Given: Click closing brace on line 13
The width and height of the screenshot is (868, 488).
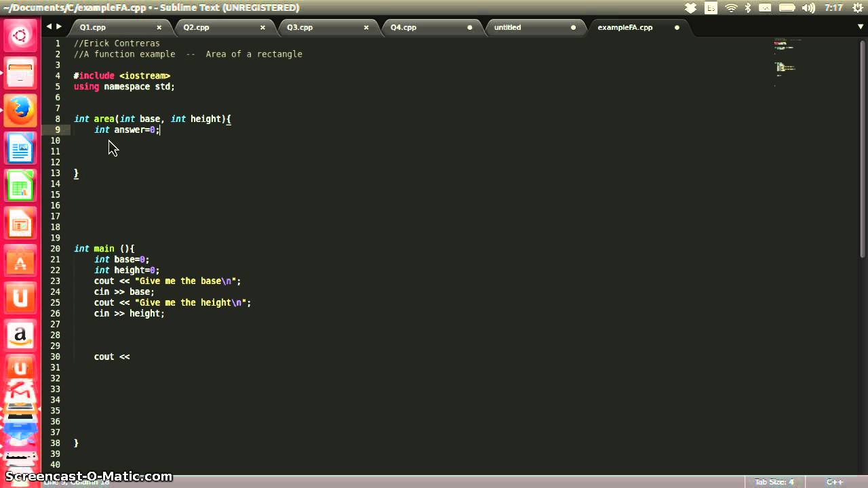Looking at the screenshot, I should click(76, 174).
